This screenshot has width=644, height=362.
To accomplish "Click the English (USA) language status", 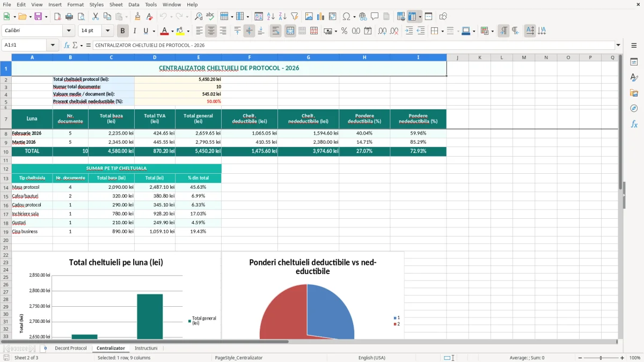I will tap(372, 358).
